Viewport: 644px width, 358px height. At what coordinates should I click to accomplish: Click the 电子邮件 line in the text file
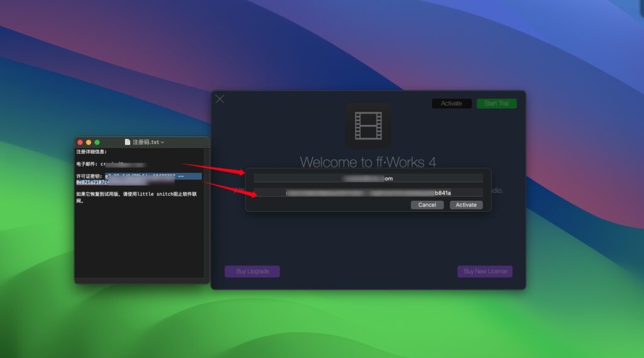(111, 164)
